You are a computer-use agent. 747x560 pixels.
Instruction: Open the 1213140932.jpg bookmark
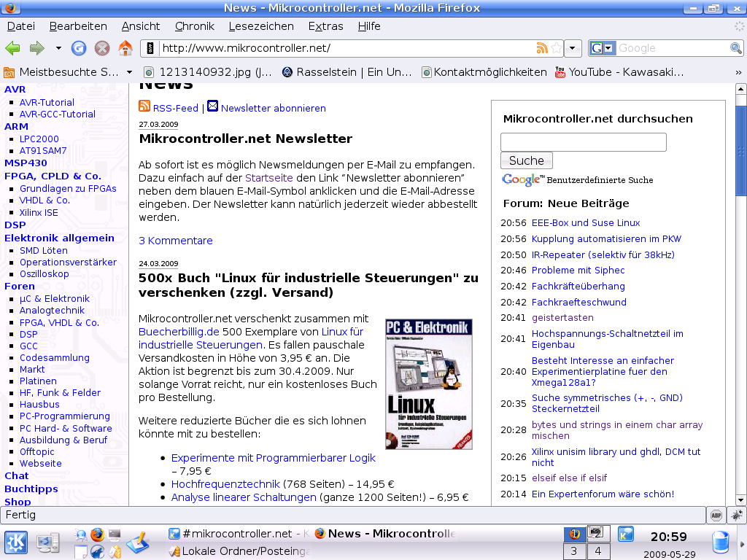point(208,72)
